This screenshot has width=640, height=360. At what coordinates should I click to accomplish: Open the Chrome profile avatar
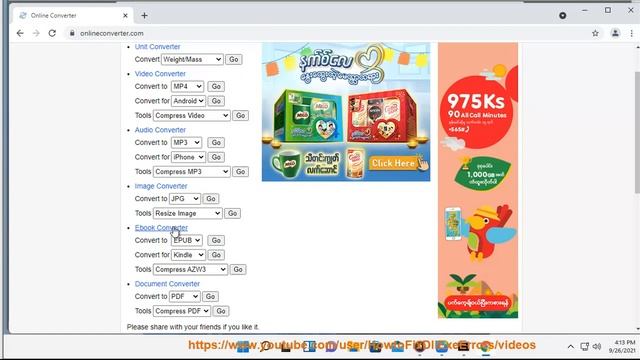tap(615, 33)
